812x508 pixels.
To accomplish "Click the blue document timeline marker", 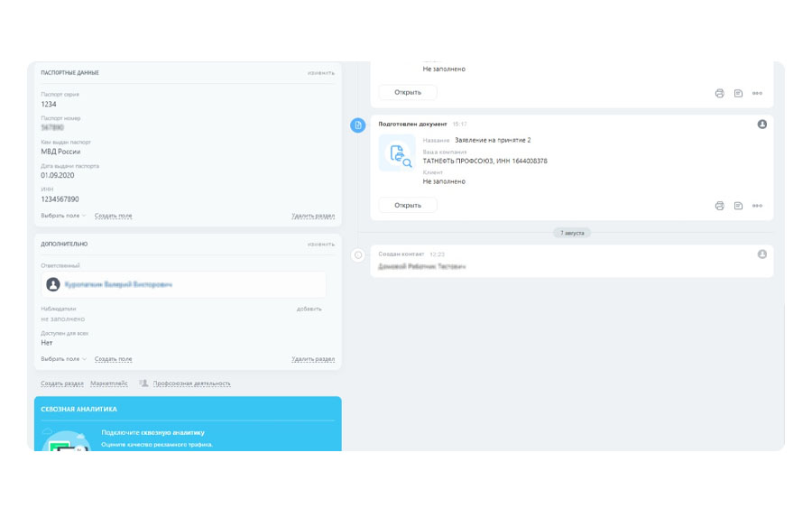I will pos(358,125).
